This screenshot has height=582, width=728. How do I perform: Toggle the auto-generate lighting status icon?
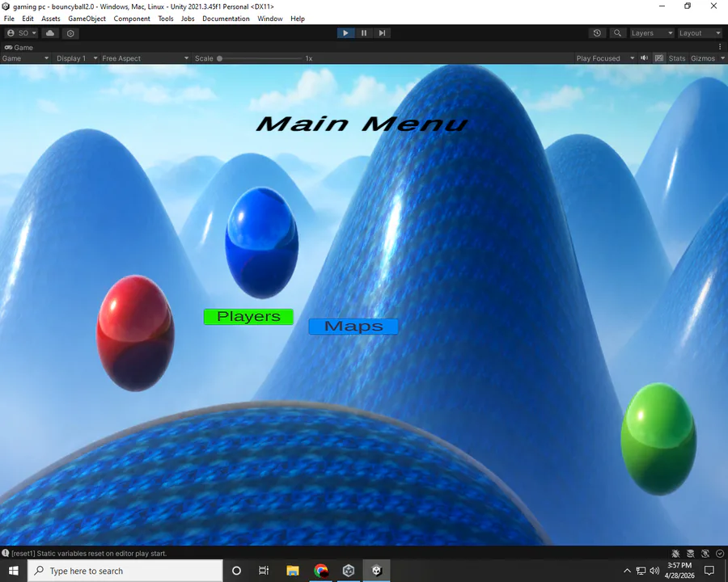[705, 553]
